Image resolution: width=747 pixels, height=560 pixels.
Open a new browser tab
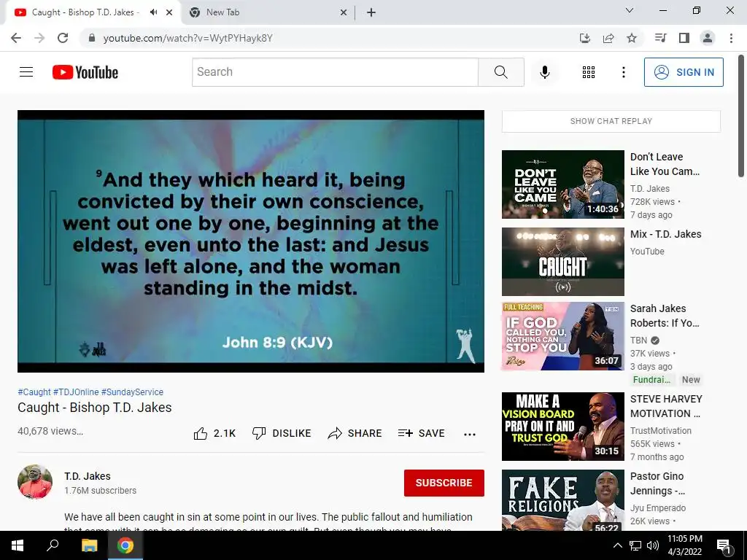coord(371,12)
